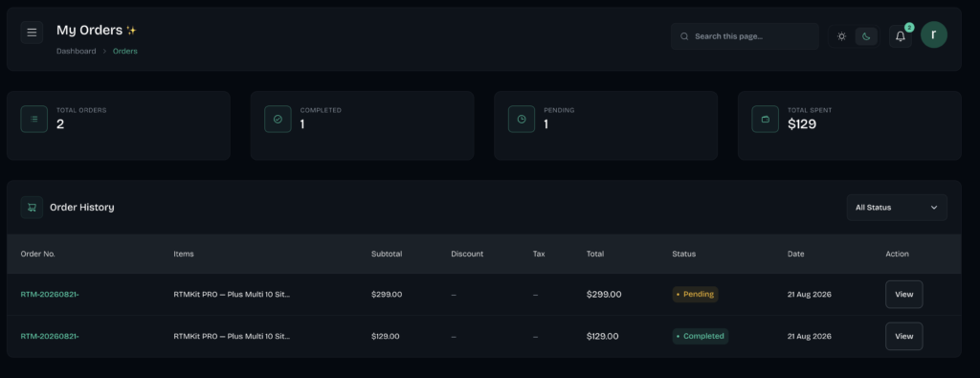
Task: Click the Pending status badge
Action: (695, 295)
